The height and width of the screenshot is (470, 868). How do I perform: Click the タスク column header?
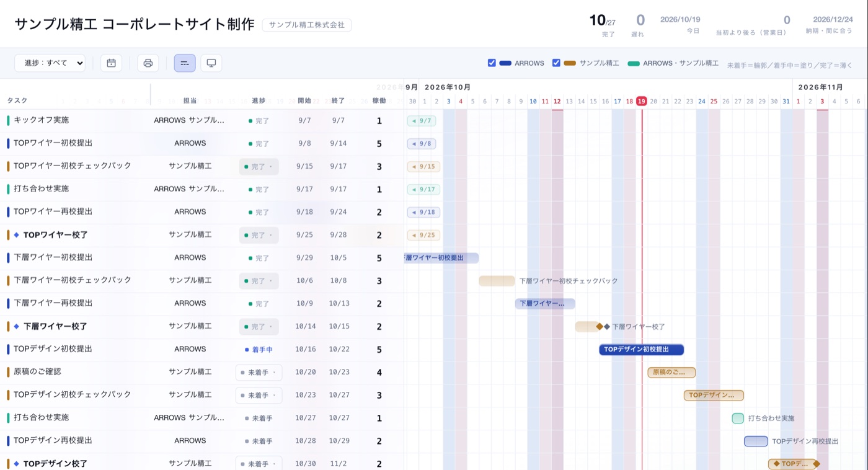(17, 100)
